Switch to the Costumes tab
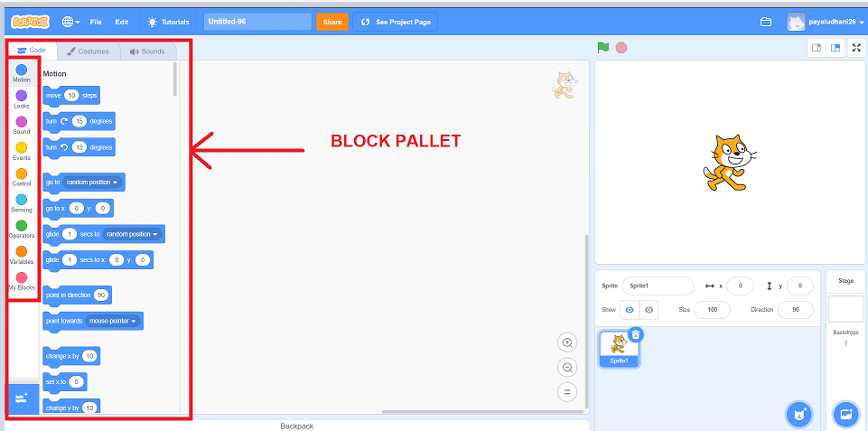868x431 pixels. [88, 52]
